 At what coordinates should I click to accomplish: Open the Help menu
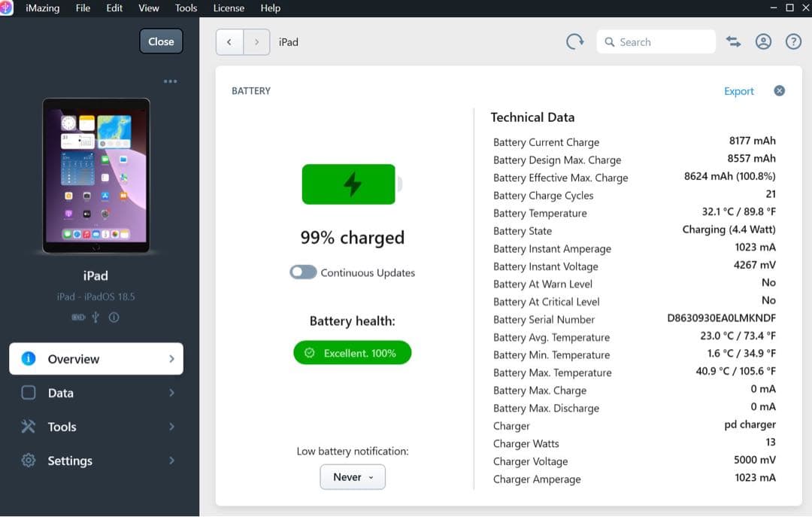tap(271, 8)
